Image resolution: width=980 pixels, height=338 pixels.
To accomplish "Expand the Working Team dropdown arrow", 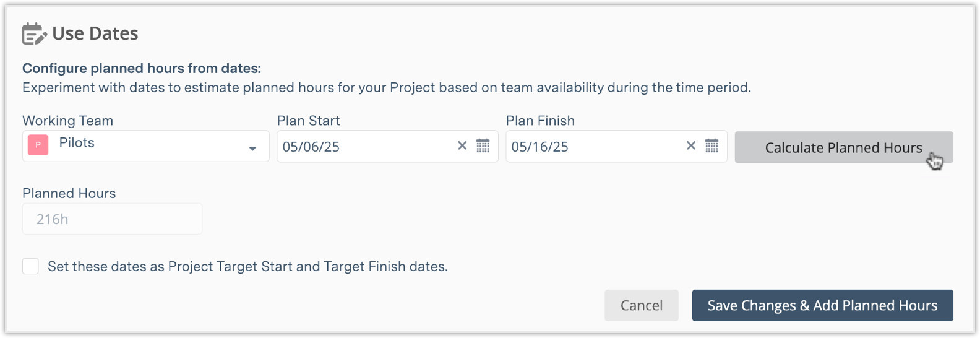I will 252,149.
